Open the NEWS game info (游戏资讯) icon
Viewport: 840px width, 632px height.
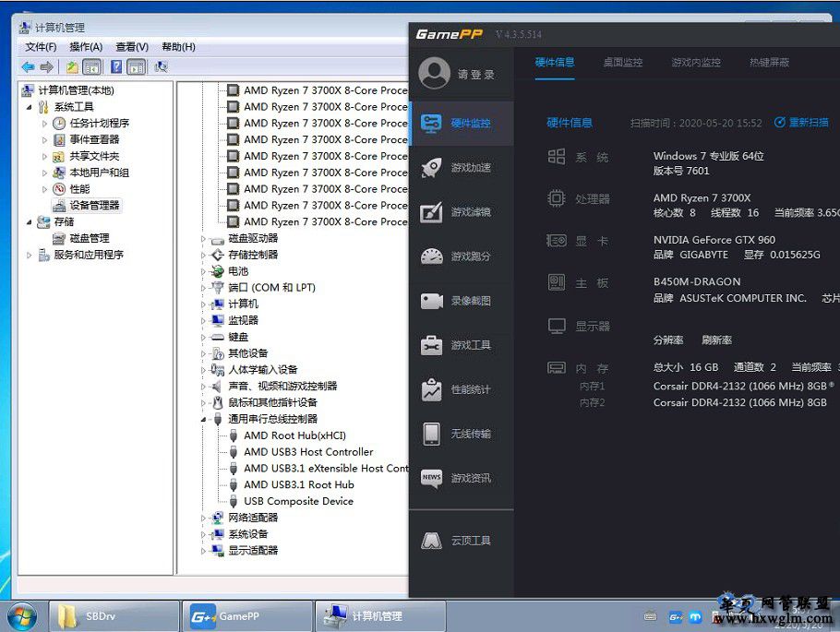point(431,478)
